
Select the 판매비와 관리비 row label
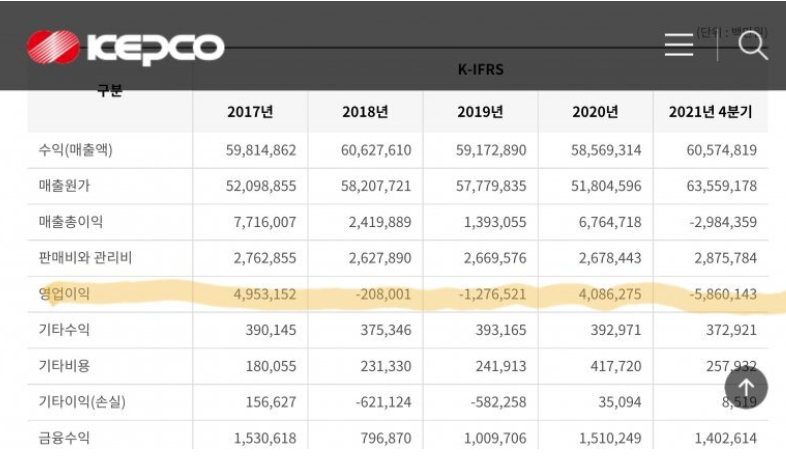click(85, 258)
